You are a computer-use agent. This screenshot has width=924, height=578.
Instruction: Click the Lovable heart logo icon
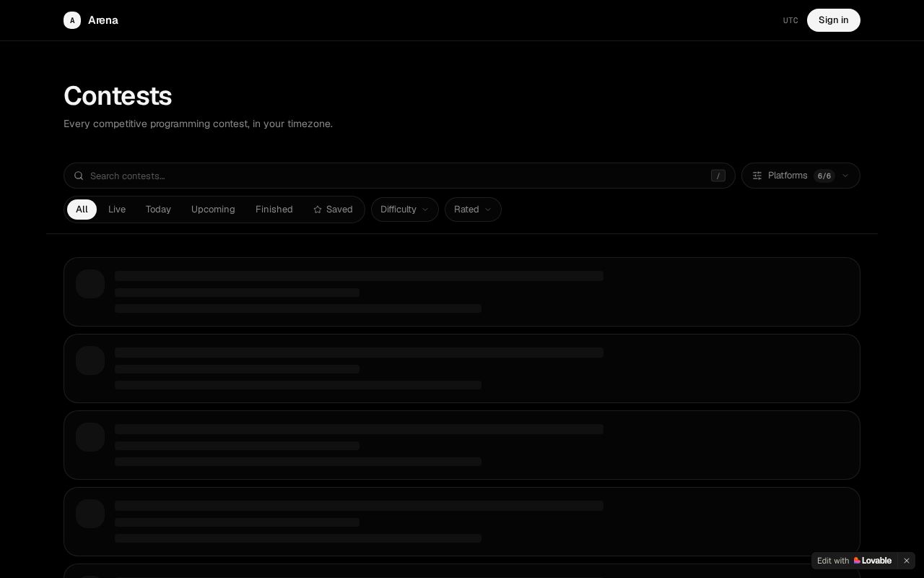[x=857, y=561]
